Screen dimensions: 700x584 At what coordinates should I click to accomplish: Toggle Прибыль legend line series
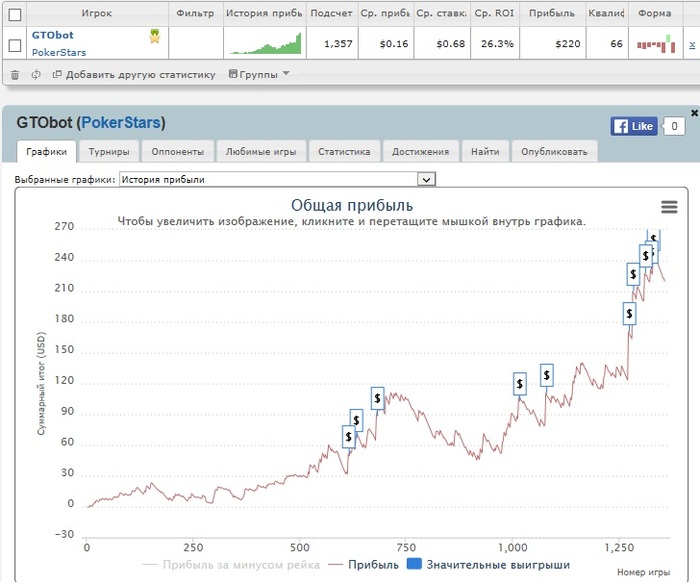(365, 565)
